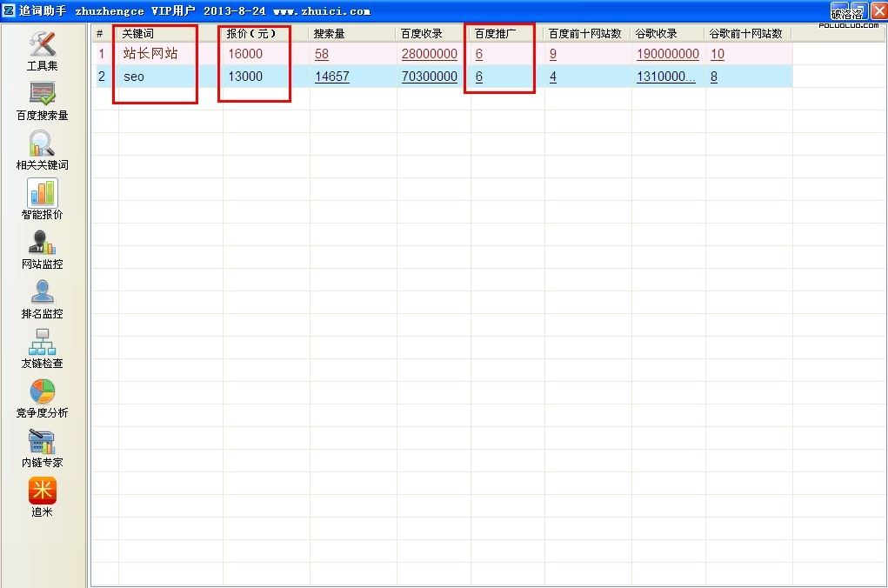Open 百度搜索量 search volume tool
The image size is (888, 588).
coord(42,98)
